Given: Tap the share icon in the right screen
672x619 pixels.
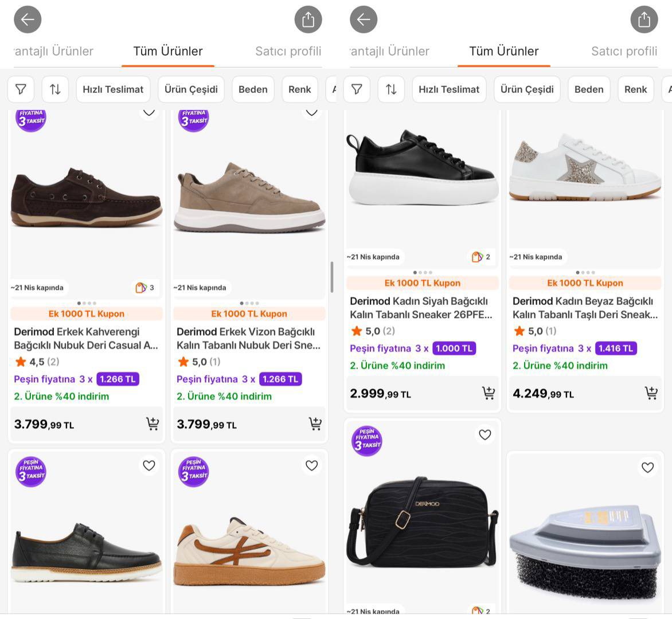Looking at the screenshot, I should (644, 19).
